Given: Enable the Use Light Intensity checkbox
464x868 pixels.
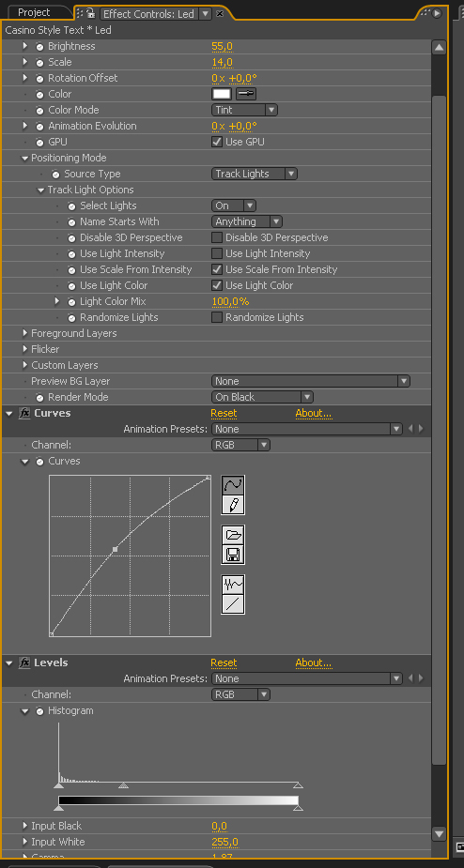Looking at the screenshot, I should tap(217, 253).
